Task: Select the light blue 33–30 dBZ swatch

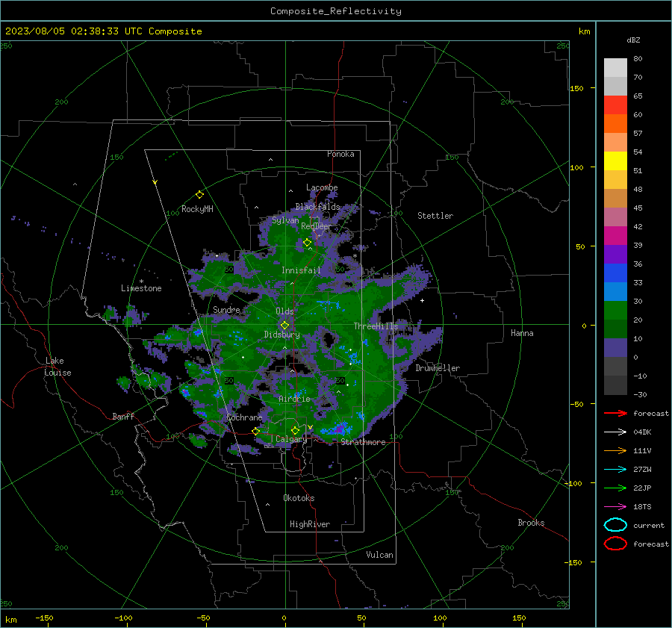Action: pos(615,291)
